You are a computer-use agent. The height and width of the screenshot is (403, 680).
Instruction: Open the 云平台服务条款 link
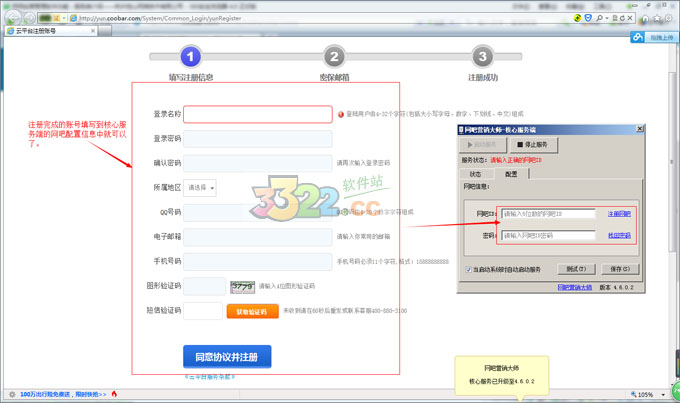210,377
